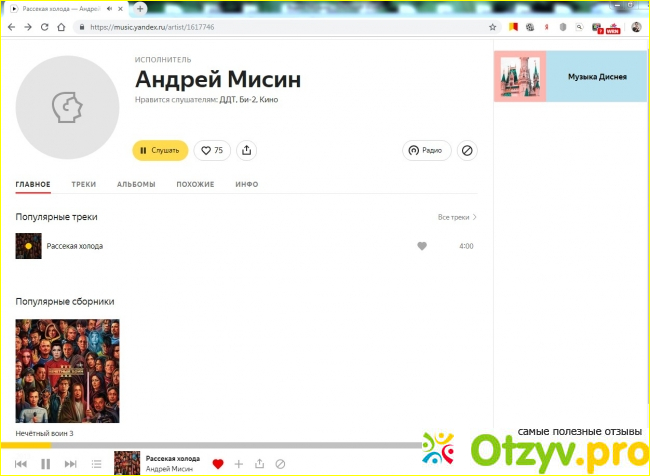The width and height of the screenshot is (650, 476).
Task: Open the Нечётный воин 3 album cover
Action: point(68,371)
